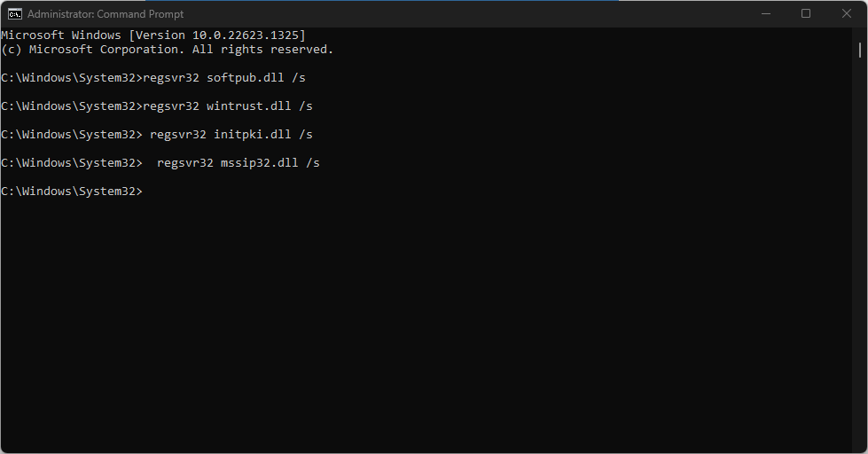Click the initpki.dll filename in the console
The image size is (868, 454).
(x=252, y=135)
